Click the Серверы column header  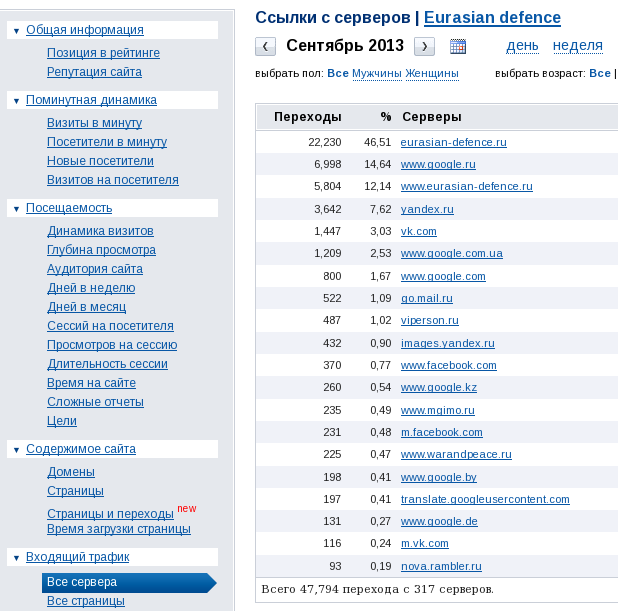pyautogui.click(x=432, y=117)
